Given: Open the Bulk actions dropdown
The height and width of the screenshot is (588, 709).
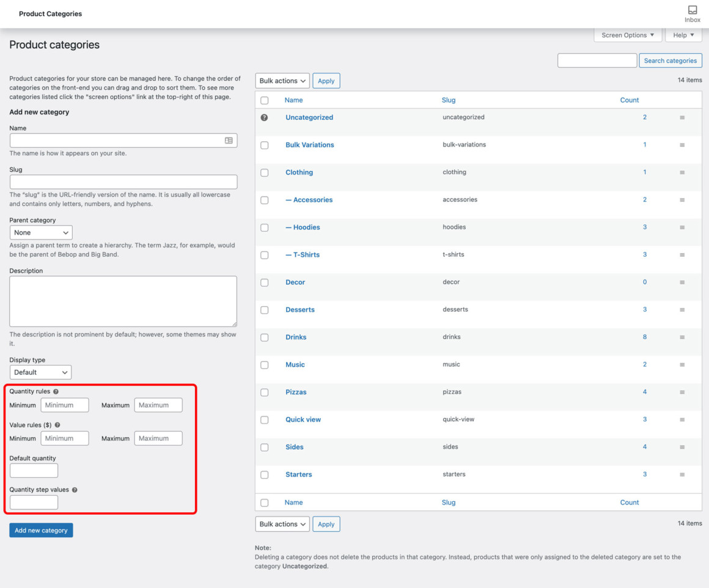Looking at the screenshot, I should 282,80.
